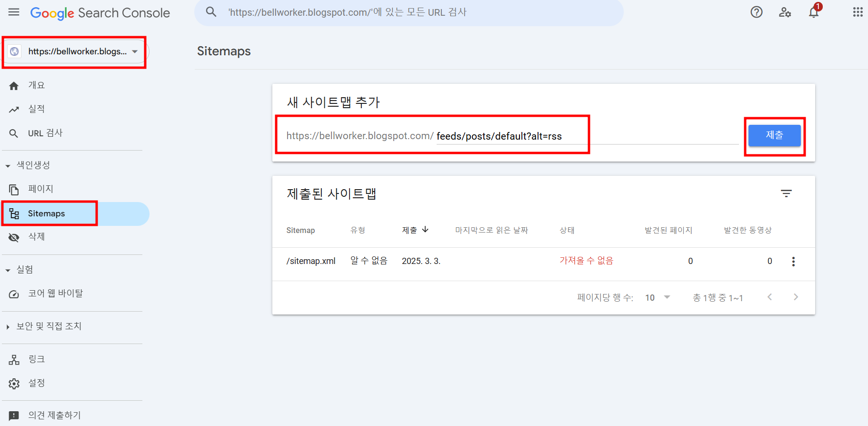Open the filter icon for submitted sitemaps
The height and width of the screenshot is (426, 868).
786,193
